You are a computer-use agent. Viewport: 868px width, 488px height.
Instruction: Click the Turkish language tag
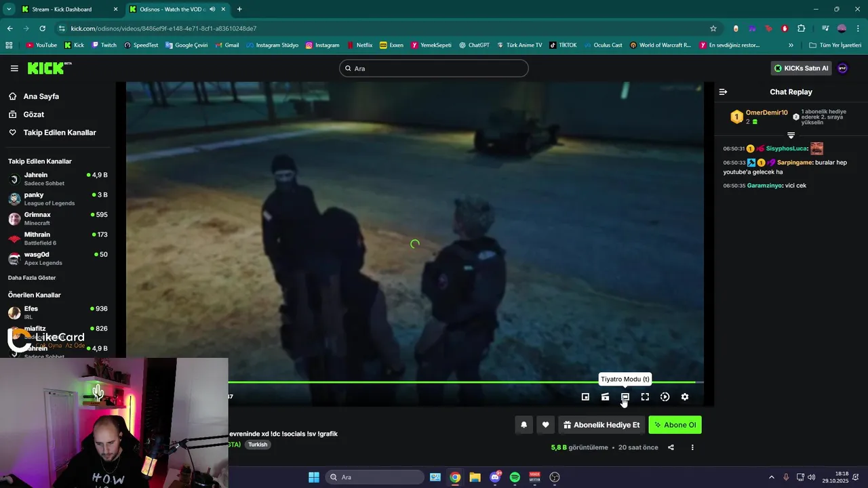pyautogui.click(x=258, y=445)
